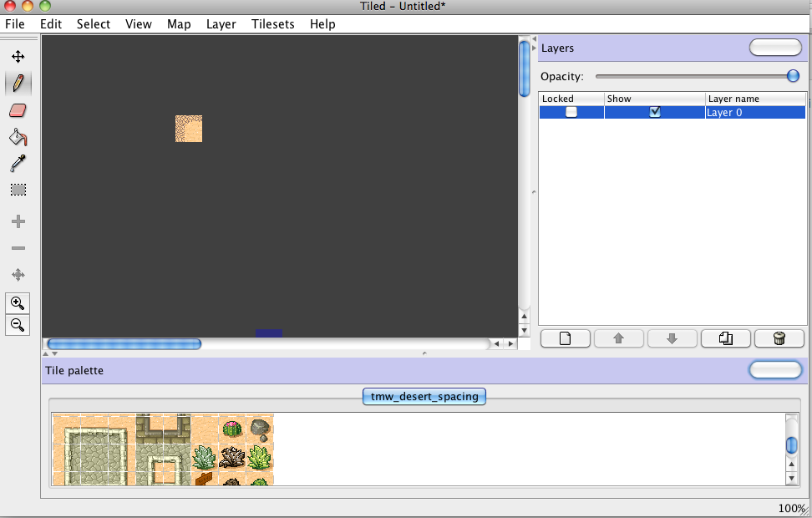Click the map's vertical scrollbar thumb

click(x=524, y=69)
